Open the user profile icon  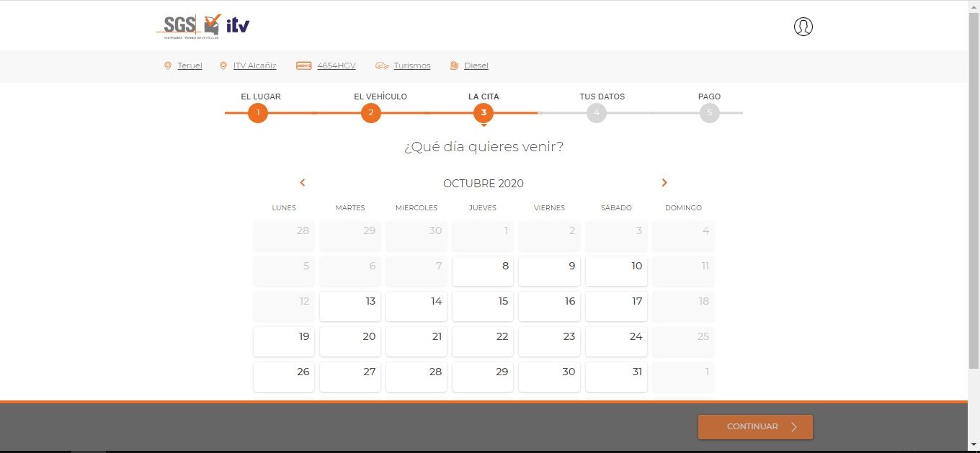coord(803,27)
